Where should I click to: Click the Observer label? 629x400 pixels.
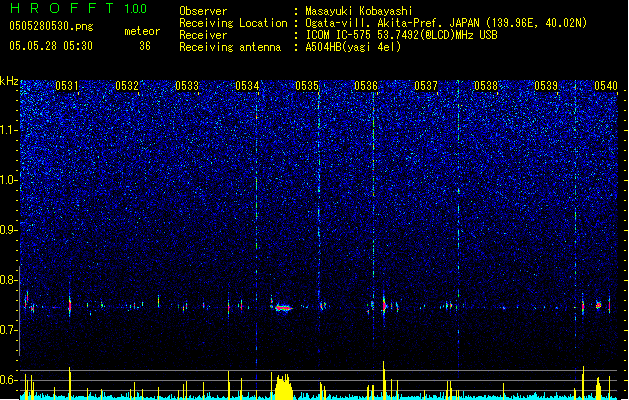[203, 11]
